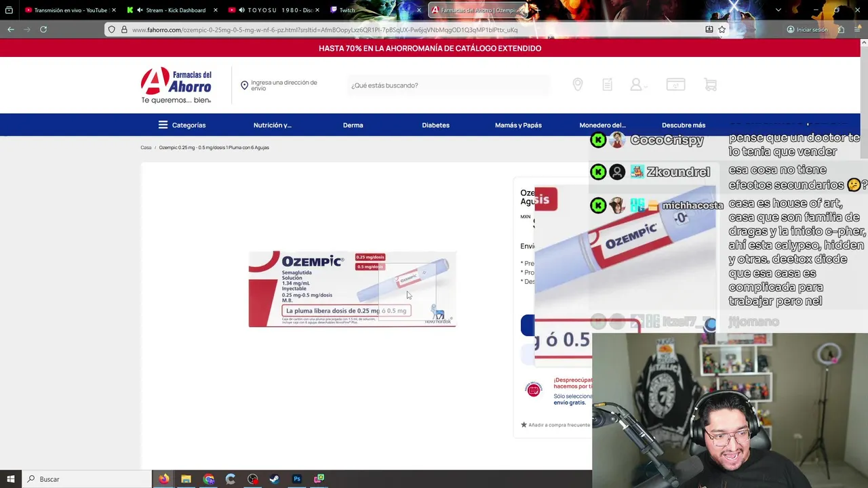Open Steam from the taskbar

pyautogui.click(x=275, y=479)
